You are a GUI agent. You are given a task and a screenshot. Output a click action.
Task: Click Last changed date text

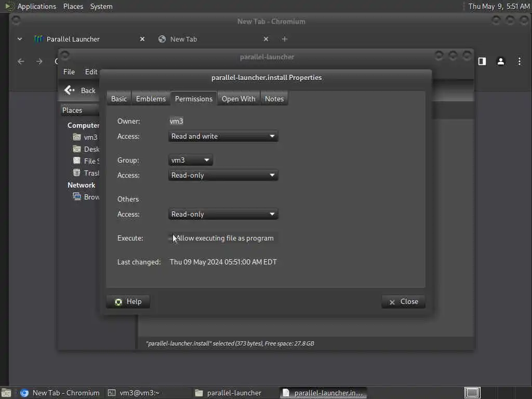pos(223,262)
